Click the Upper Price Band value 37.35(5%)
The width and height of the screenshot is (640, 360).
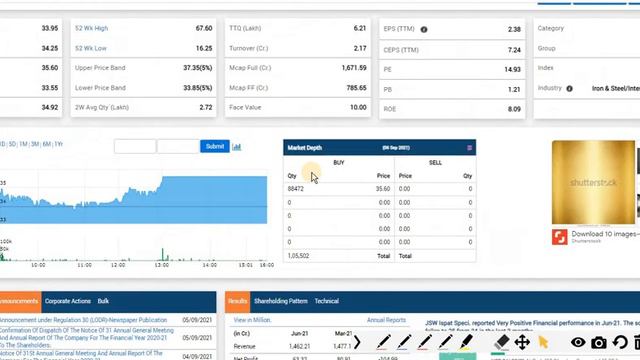tap(198, 68)
